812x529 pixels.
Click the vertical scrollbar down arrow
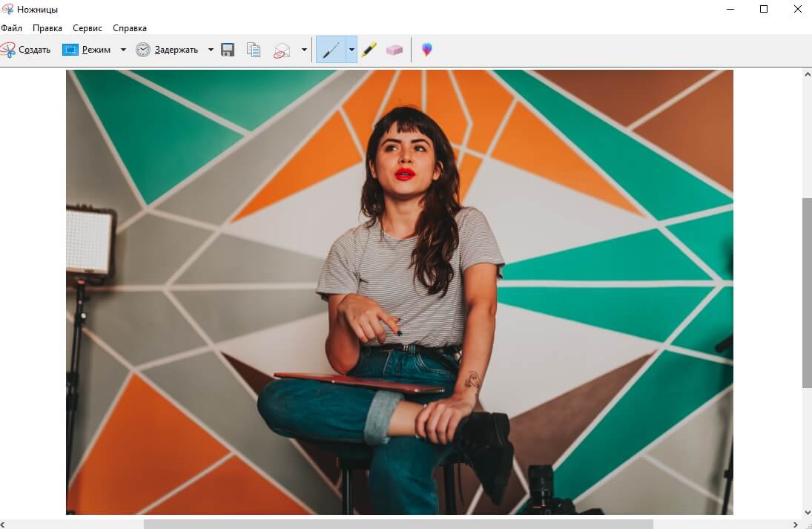pos(807,512)
